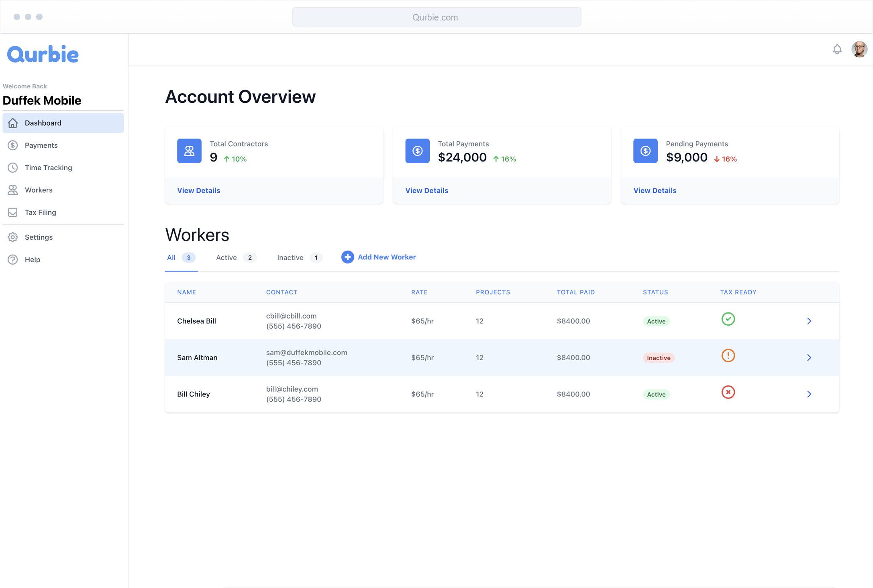Screen dimensions: 873x588
Task: Click email cbill@cbill.com
Action: [x=291, y=316]
